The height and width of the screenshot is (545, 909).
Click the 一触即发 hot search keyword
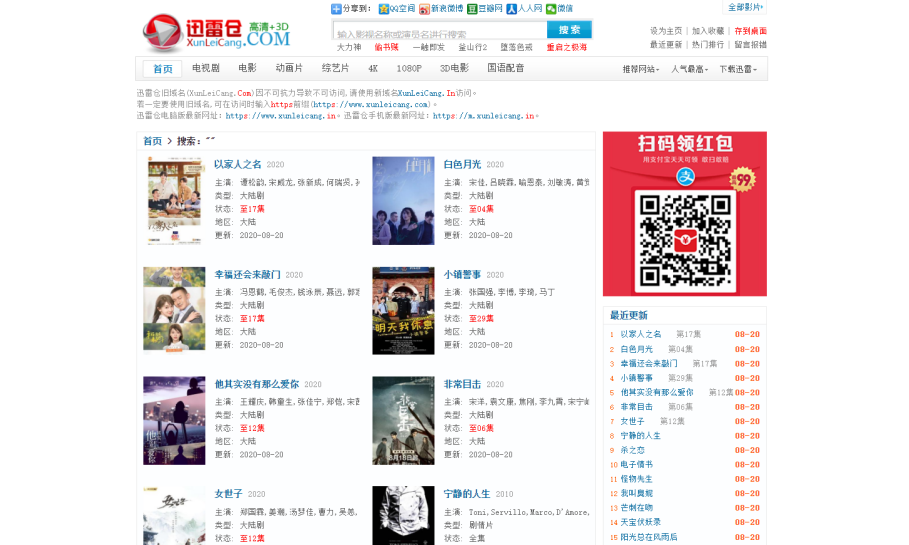(x=429, y=48)
